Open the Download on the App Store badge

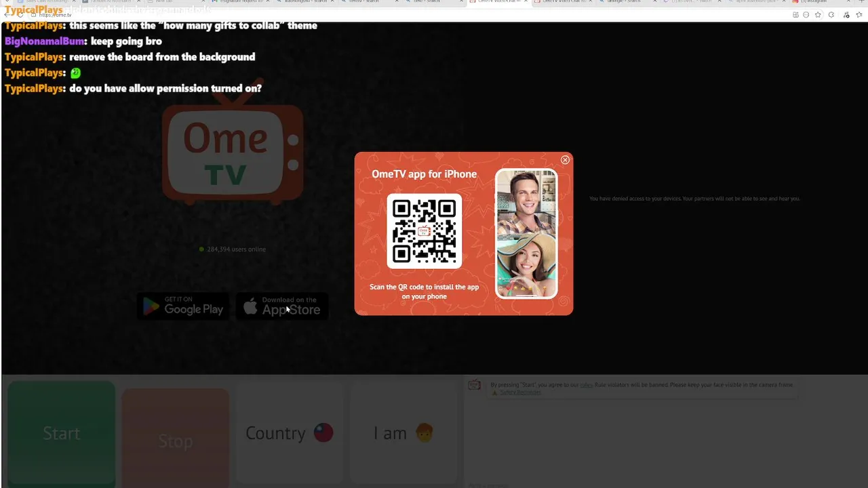[282, 306]
